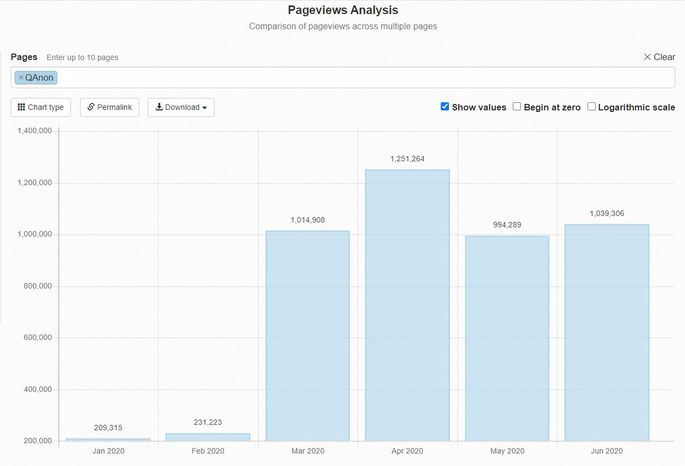The image size is (685, 466).
Task: Click the 1,251,264 value label
Action: (x=408, y=159)
